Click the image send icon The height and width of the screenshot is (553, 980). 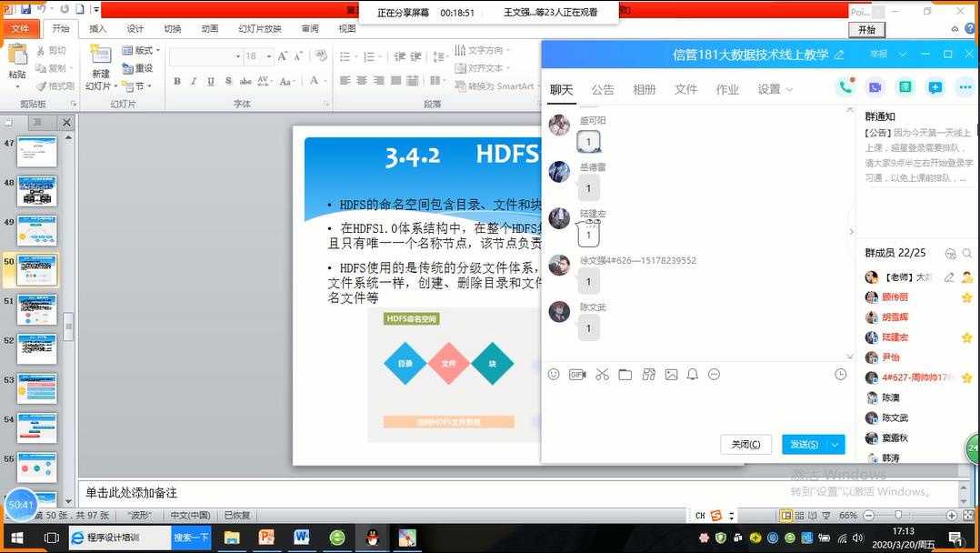click(671, 375)
